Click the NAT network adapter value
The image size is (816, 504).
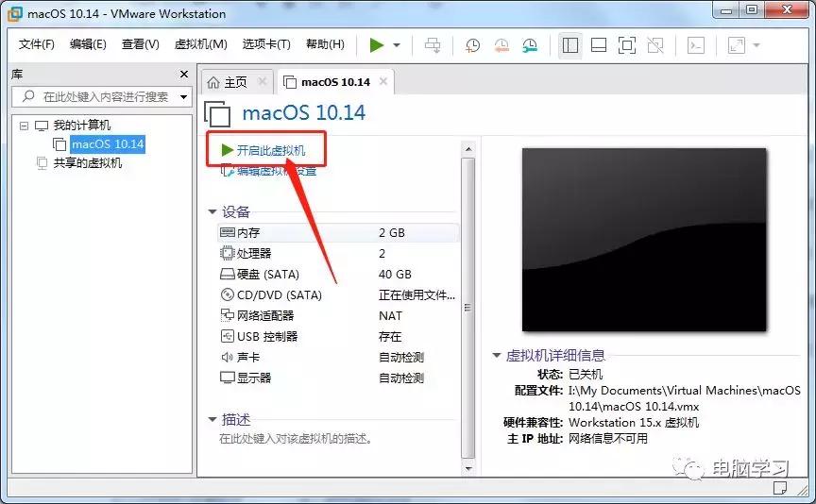point(390,316)
